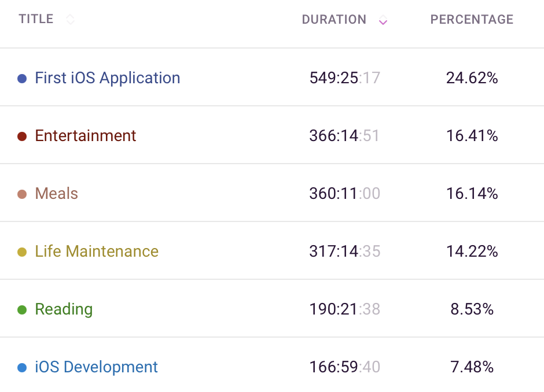
Task: Click the TITLE column header
Action: [x=36, y=19]
